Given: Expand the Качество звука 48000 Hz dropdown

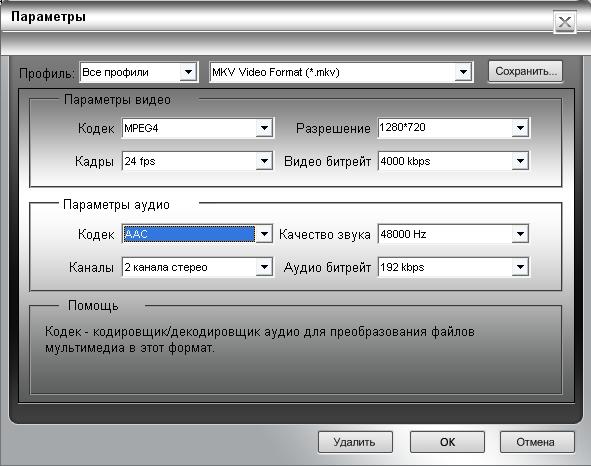Looking at the screenshot, I should tap(520, 234).
